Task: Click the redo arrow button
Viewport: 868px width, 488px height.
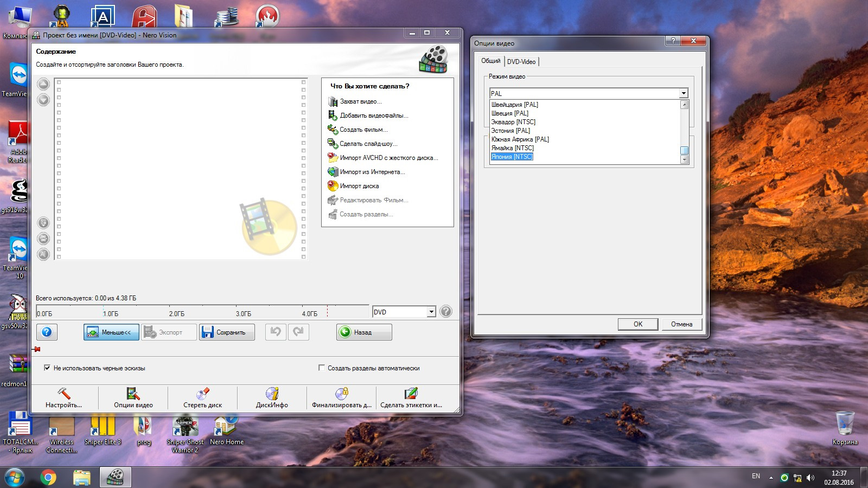Action: pos(298,332)
